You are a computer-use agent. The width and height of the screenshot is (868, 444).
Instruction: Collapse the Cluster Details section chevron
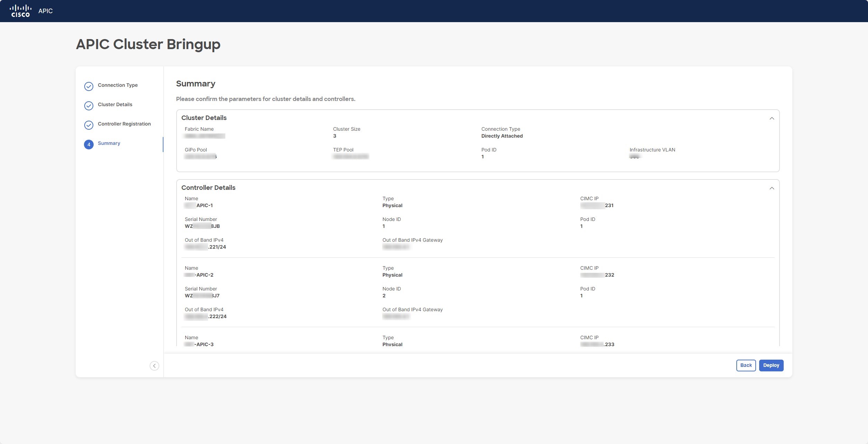click(772, 118)
